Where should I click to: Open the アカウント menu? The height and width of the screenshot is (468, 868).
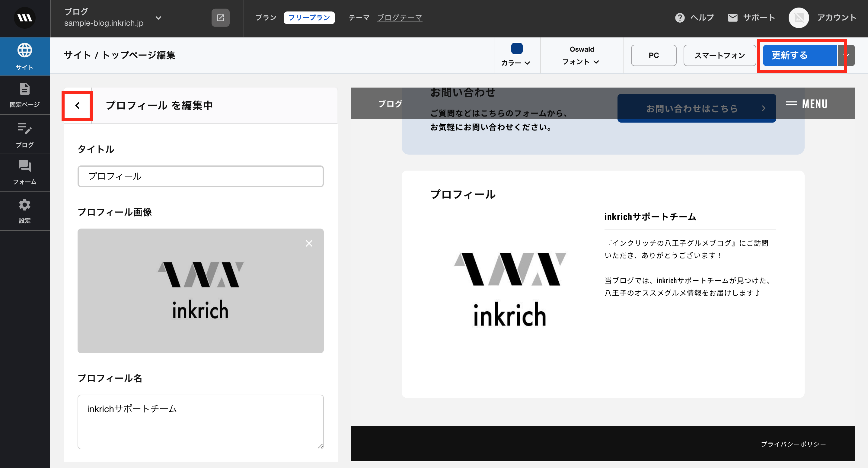(836, 18)
